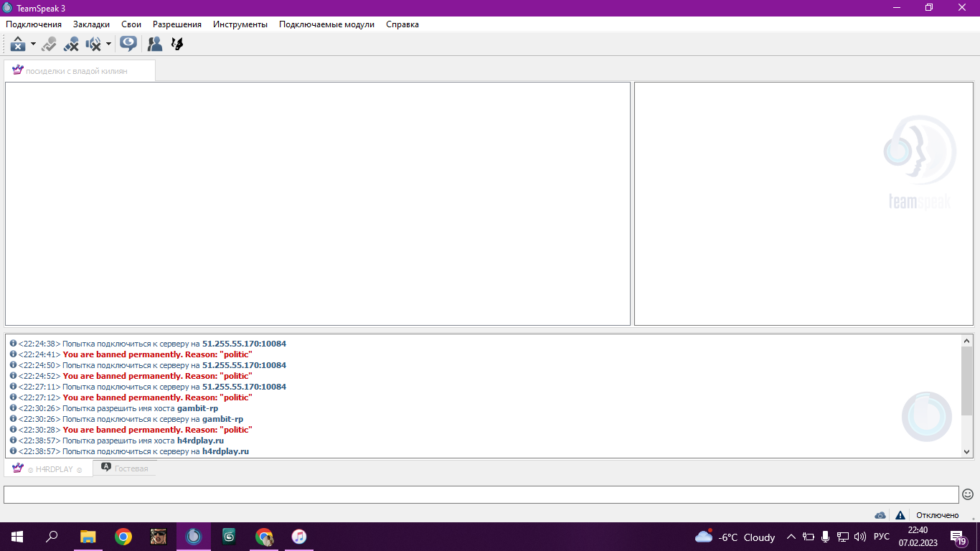
Task: Click the mute microphone toolbar icon
Action: (x=71, y=44)
